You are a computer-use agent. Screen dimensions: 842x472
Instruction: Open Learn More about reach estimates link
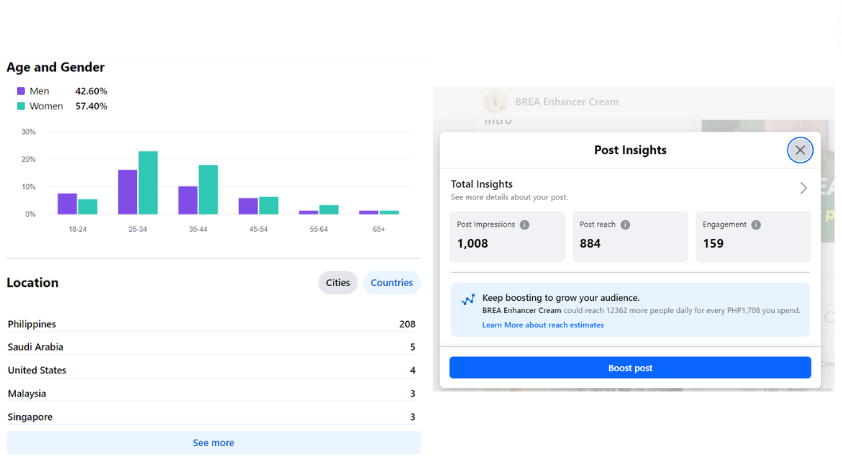click(542, 325)
